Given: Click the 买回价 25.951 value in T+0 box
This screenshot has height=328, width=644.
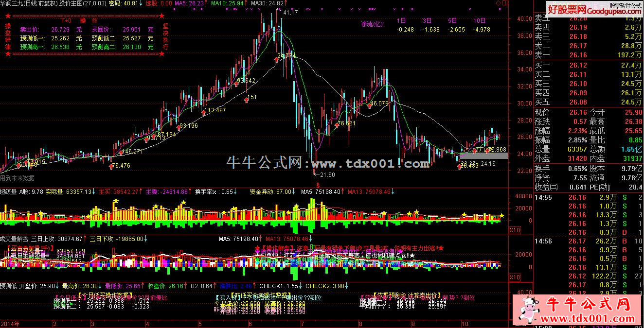Looking at the screenshot, I should coord(132,29).
